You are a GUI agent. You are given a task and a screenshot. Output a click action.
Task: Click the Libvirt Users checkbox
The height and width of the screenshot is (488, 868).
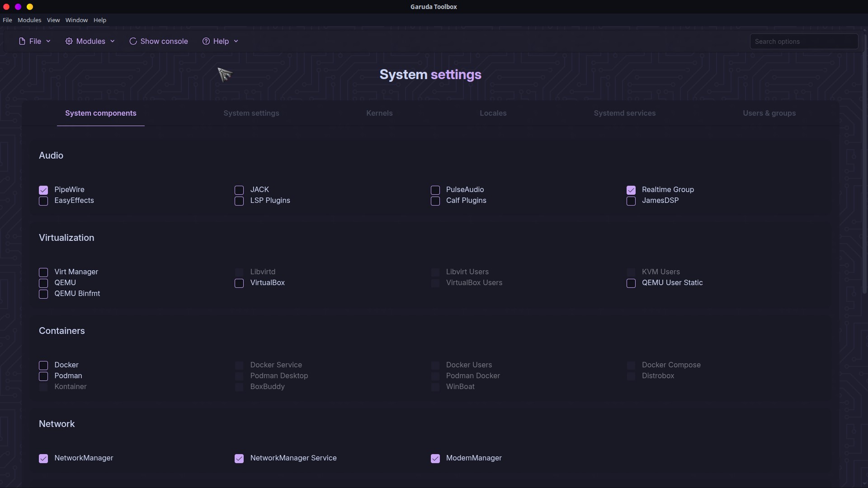[435, 272]
